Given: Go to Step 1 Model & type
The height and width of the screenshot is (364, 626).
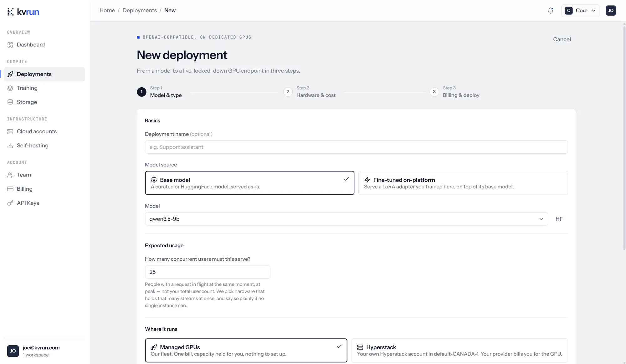Looking at the screenshot, I should tap(159, 92).
